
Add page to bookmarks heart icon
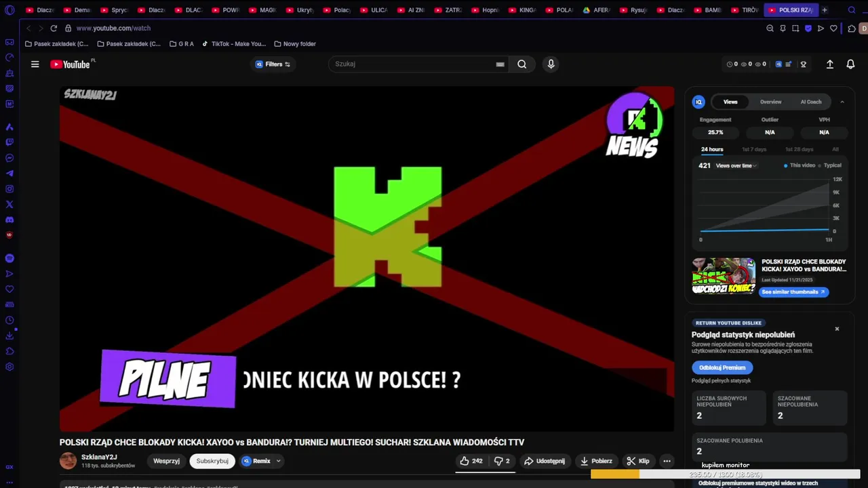pyautogui.click(x=833, y=28)
